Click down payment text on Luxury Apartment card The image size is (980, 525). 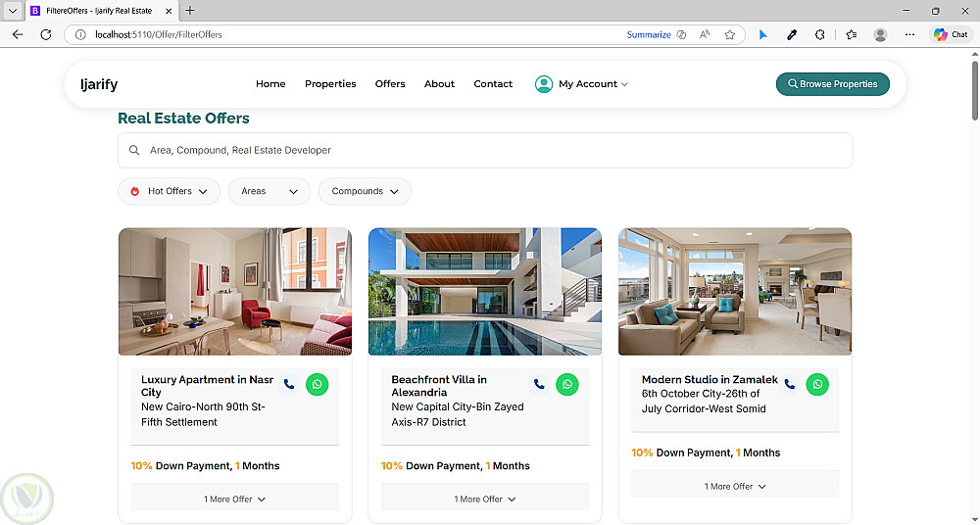(x=205, y=465)
